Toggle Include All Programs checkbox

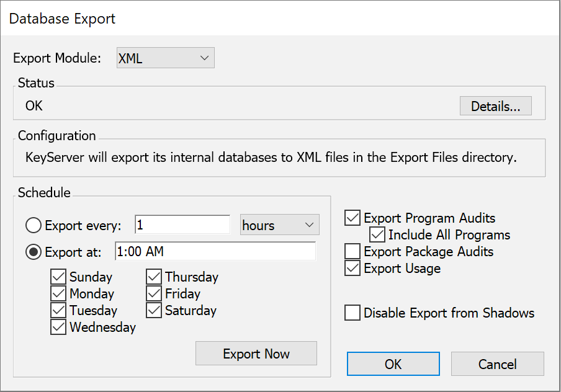click(377, 234)
